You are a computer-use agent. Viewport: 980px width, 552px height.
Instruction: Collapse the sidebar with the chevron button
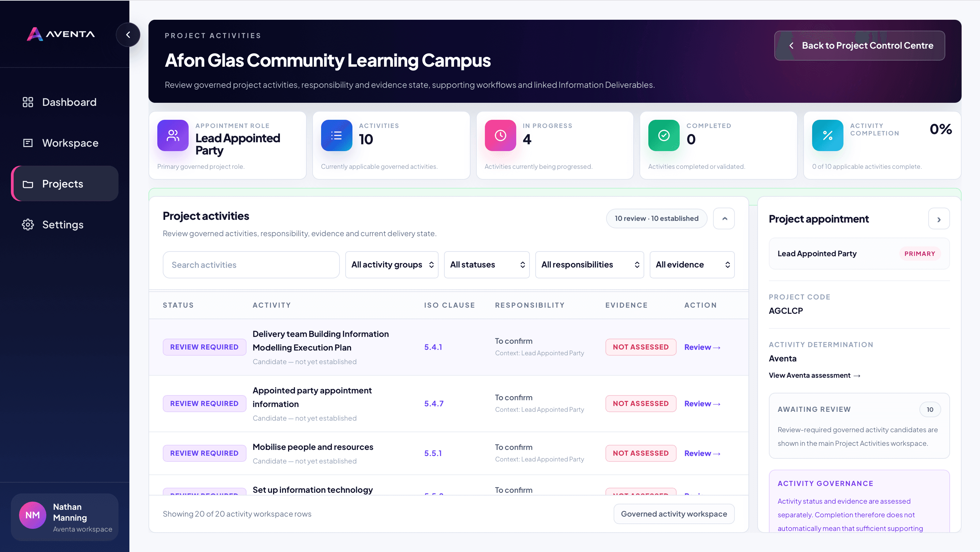128,35
